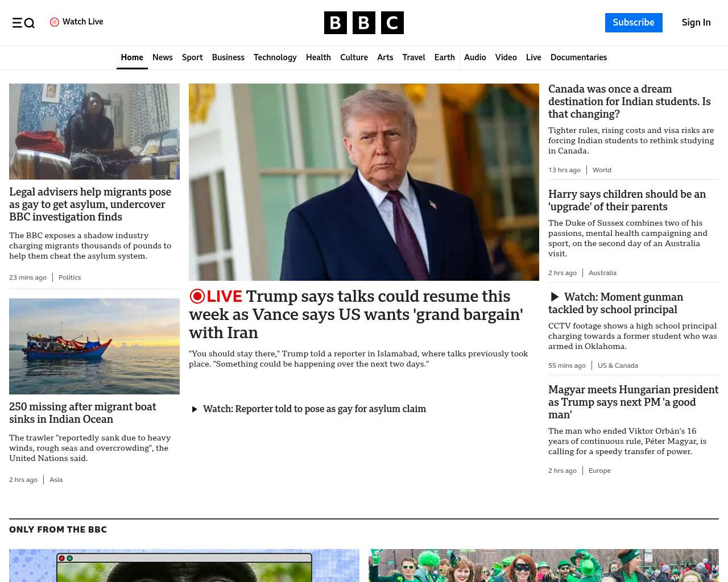Open 'Magyar meets Hungarian president' article

coord(633,402)
